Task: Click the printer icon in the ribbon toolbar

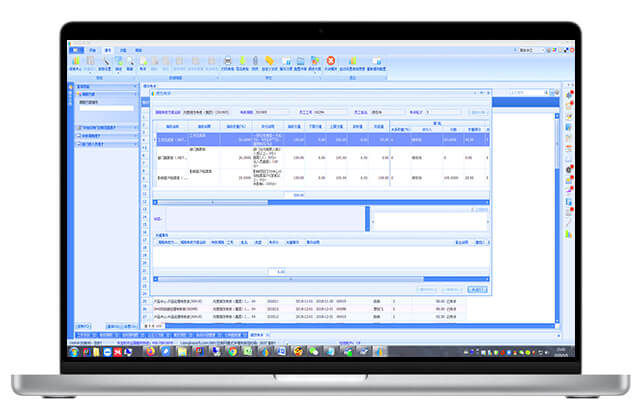Action: [227, 60]
